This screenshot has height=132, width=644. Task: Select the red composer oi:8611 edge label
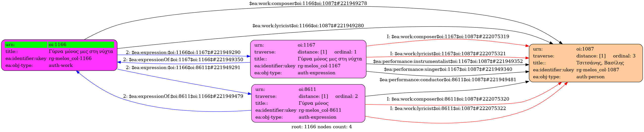coord(448,99)
